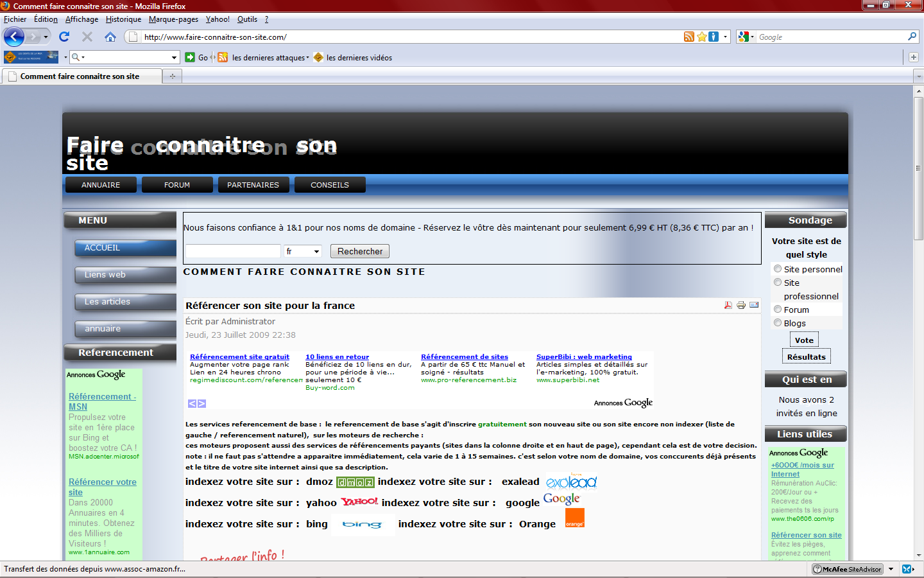The image size is (924, 578).
Task: Click the site search text field
Action: tap(233, 251)
